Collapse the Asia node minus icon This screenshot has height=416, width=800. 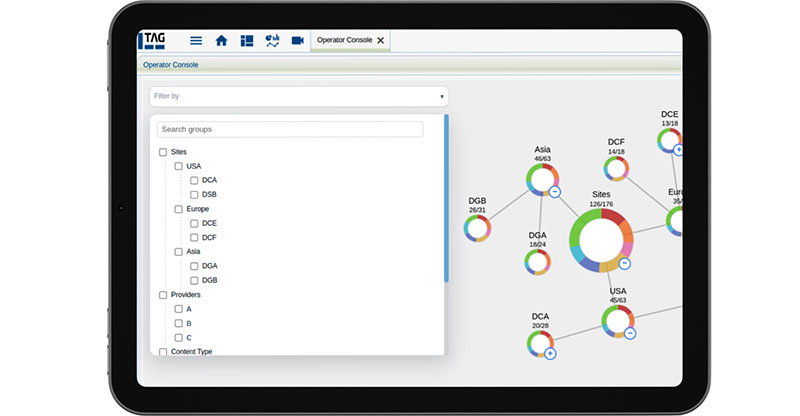coord(555,192)
